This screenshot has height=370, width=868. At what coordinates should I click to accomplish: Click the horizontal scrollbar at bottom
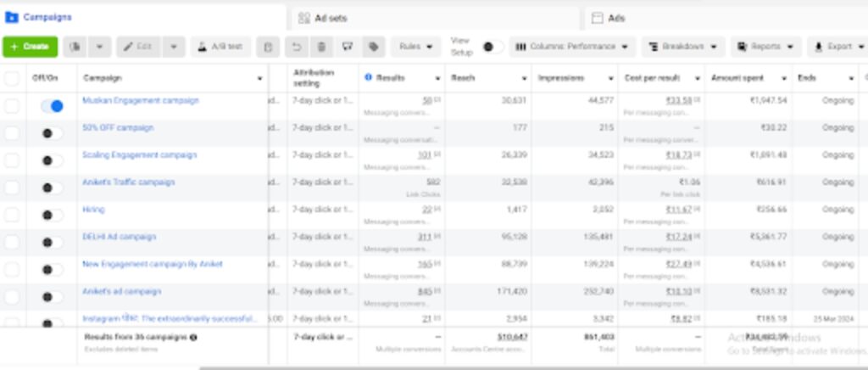(x=534, y=367)
